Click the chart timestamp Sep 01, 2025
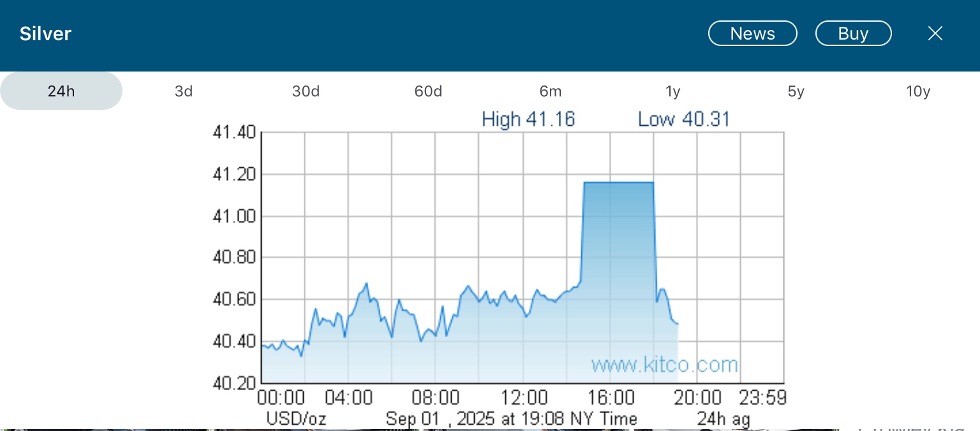 pos(512,419)
